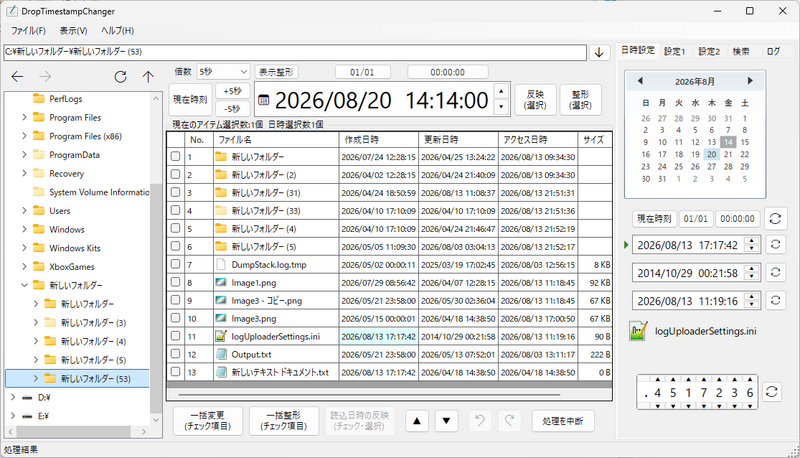This screenshot has width=800, height=458.
Task: Click the Output.txt file icon
Action: click(x=221, y=354)
